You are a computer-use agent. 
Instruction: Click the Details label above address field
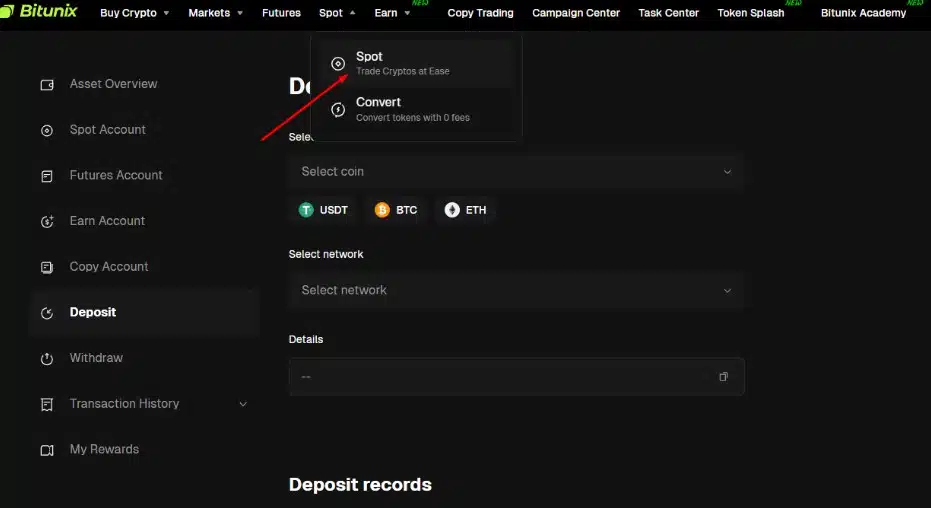point(306,339)
